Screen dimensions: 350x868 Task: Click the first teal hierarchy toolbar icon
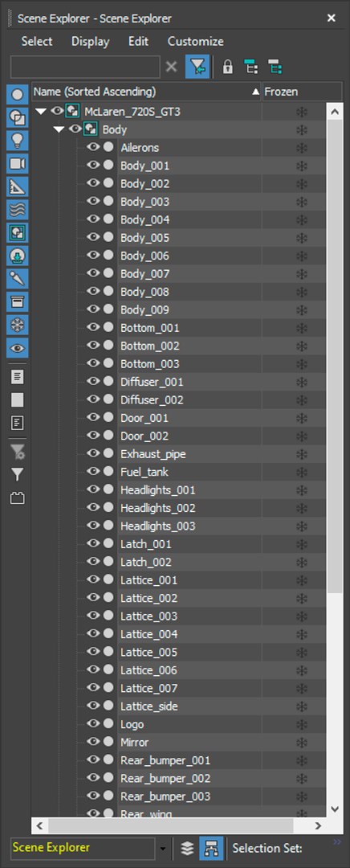(x=251, y=68)
